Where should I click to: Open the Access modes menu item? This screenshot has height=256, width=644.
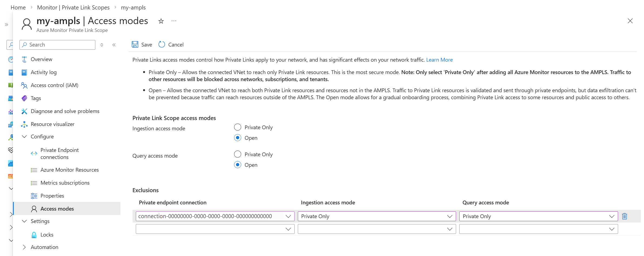tap(67, 208)
